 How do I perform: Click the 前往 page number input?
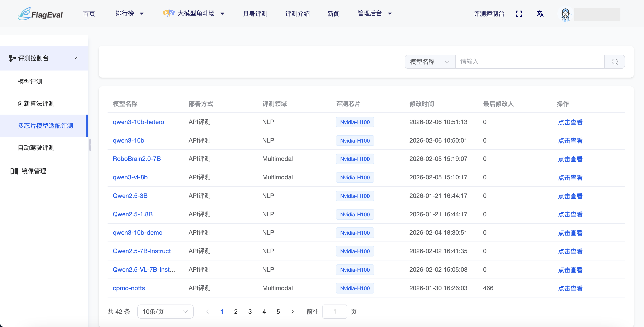coord(335,312)
